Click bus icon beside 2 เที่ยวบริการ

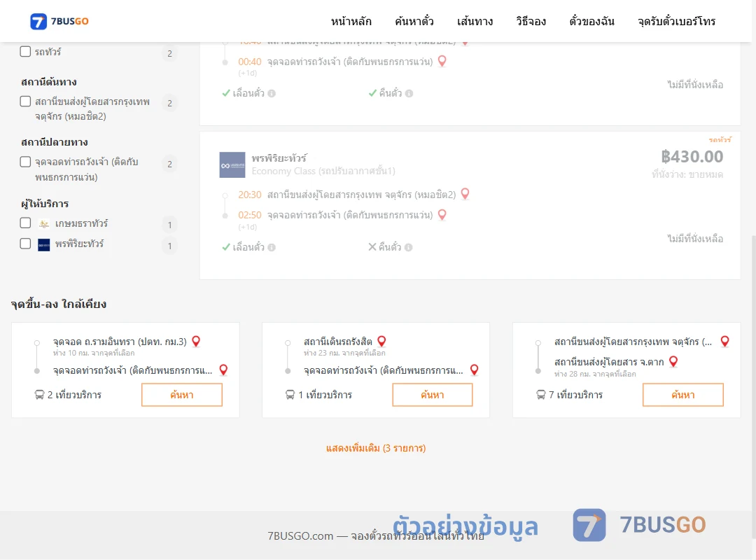[39, 395]
